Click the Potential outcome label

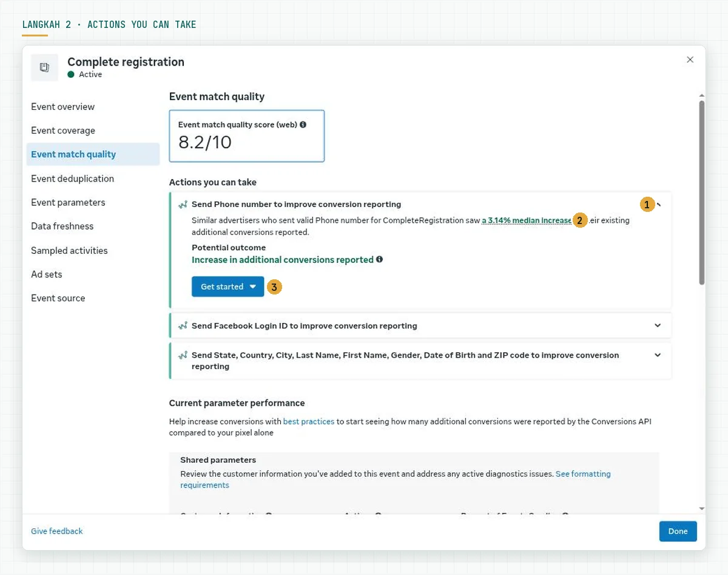(229, 247)
